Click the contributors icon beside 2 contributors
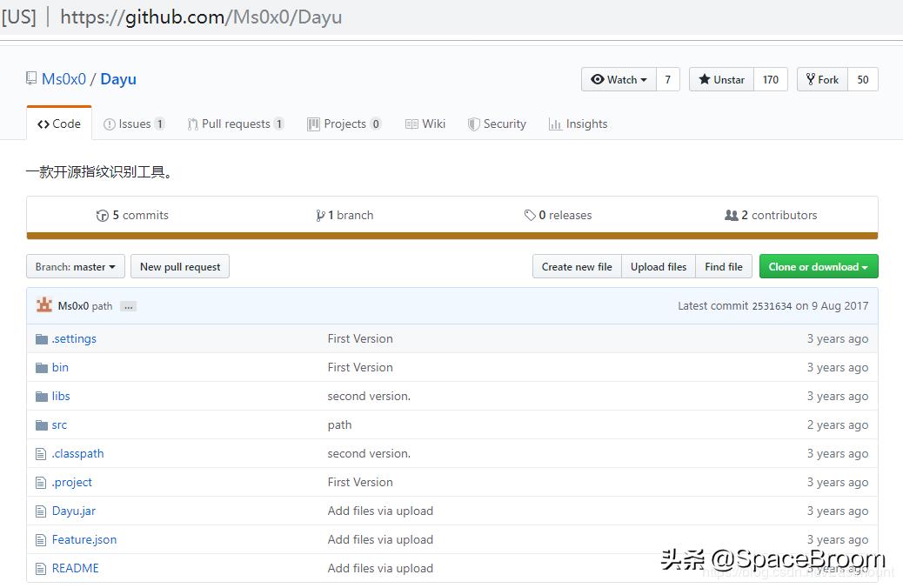 (x=735, y=215)
